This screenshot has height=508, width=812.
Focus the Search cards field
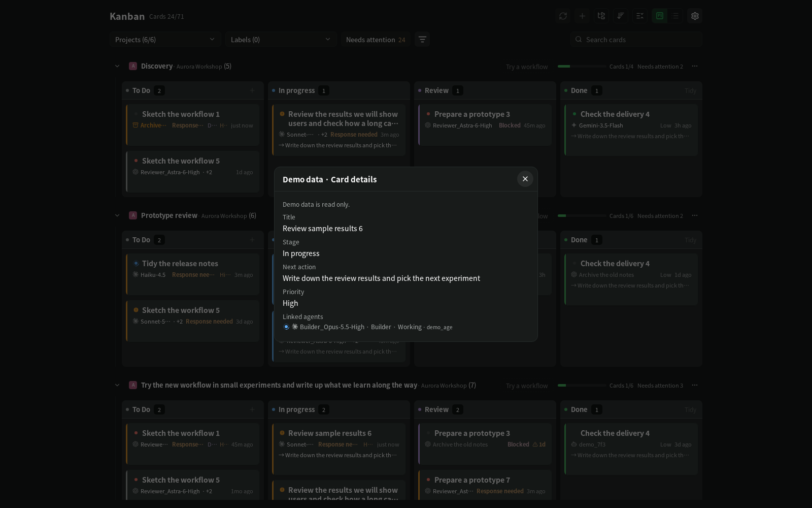[636, 39]
